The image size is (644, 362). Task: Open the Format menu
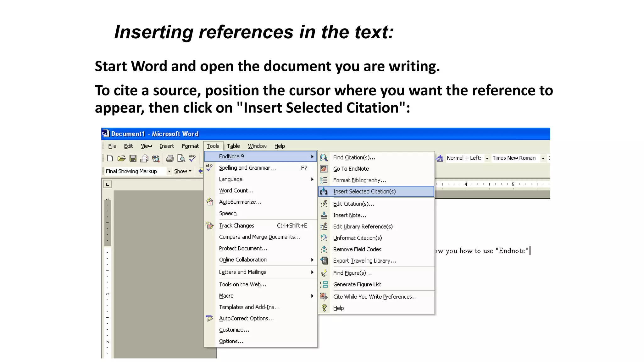pos(190,146)
